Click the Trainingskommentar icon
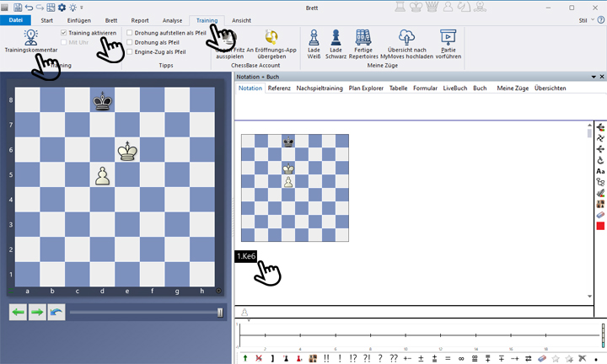Image resolution: width=607 pixels, height=364 pixels. coord(31,37)
